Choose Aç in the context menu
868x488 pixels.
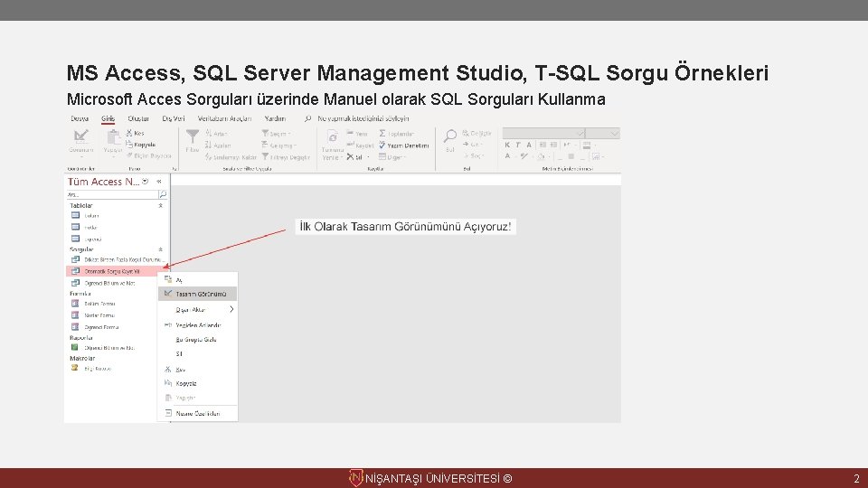198,280
